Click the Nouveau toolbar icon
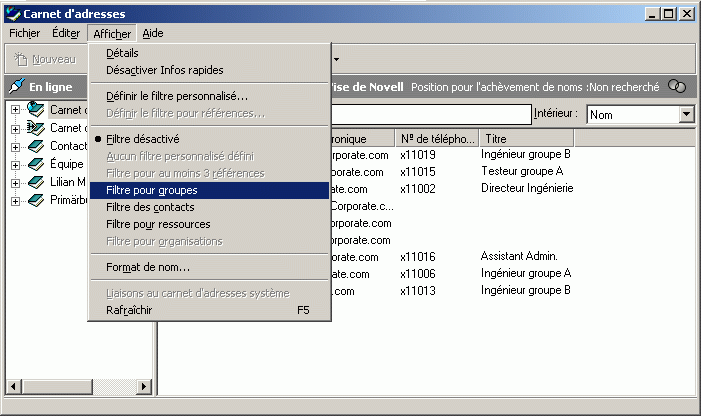The height and width of the screenshot is (416, 701). coord(21,59)
